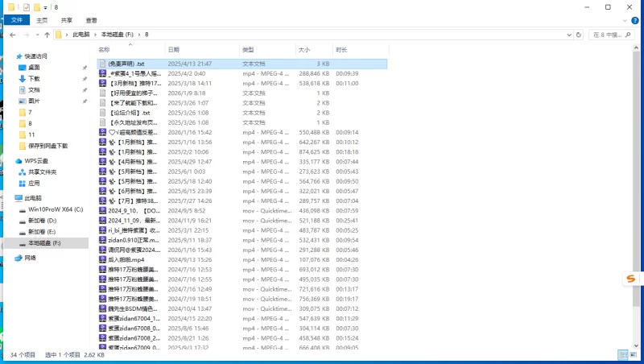Open 下载 folder in the sidebar
This screenshot has height=364, width=644.
tap(34, 78)
